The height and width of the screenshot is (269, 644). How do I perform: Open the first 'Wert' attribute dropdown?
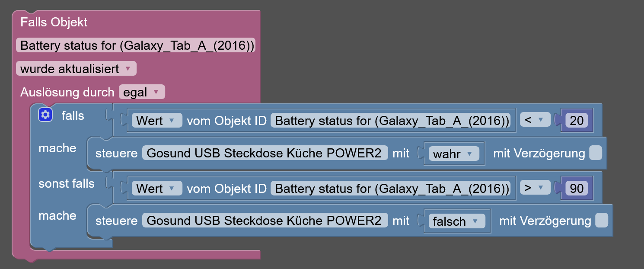click(x=156, y=120)
